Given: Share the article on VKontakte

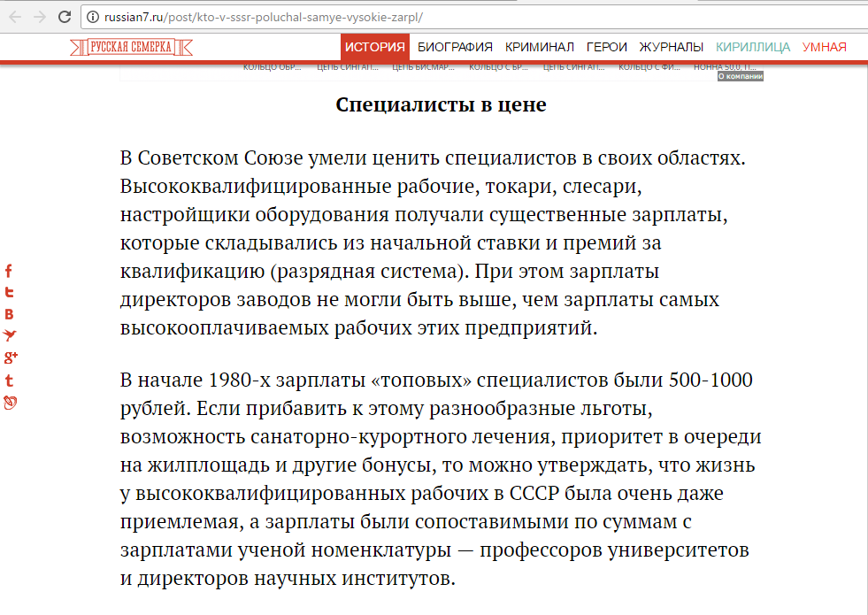Looking at the screenshot, I should click(9, 314).
